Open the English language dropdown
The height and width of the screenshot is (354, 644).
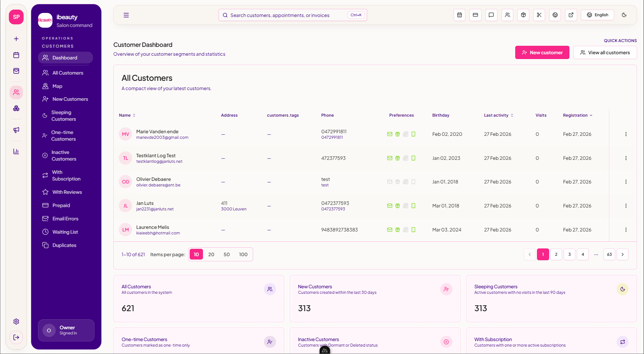pos(597,15)
